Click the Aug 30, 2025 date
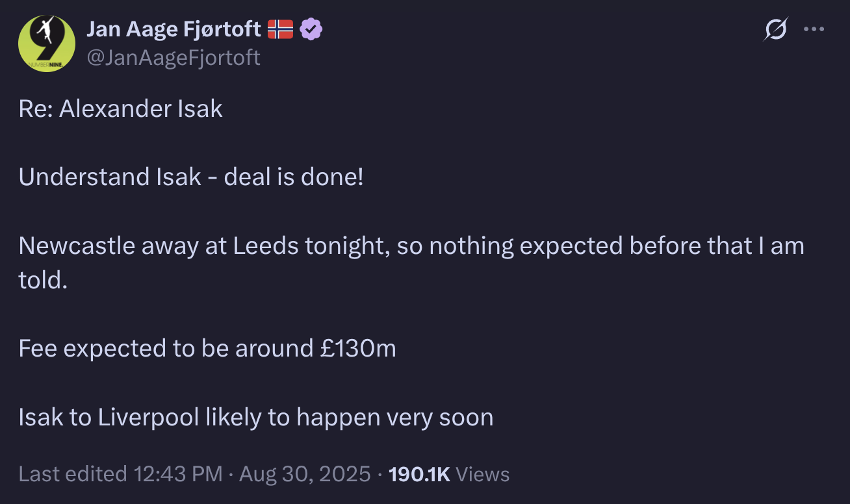Viewport: 850px width, 504px height. (x=305, y=474)
